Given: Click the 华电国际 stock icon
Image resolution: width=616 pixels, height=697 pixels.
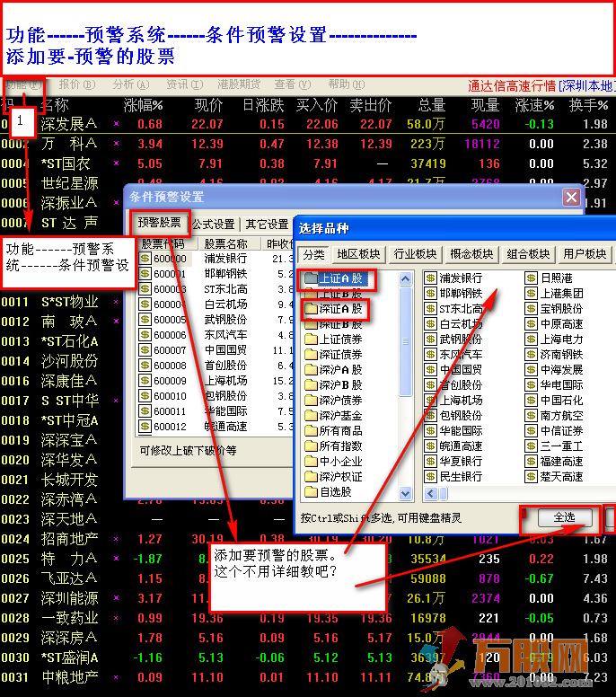Looking at the screenshot, I should pos(531,385).
